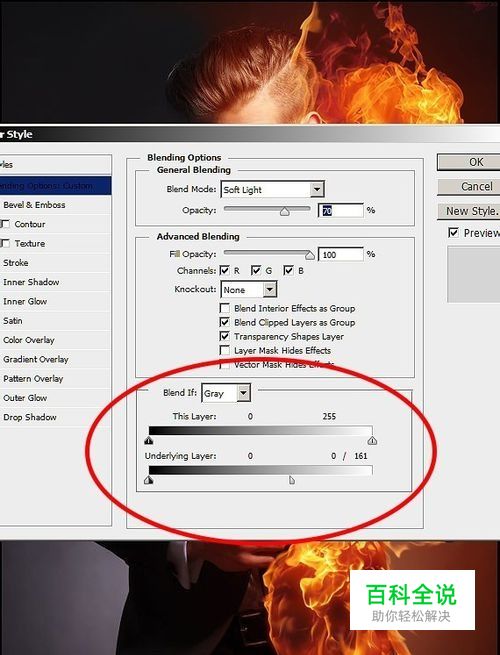Viewport: 500px width, 655px height.
Task: Click the This Layer value 255
Action: pos(329,416)
